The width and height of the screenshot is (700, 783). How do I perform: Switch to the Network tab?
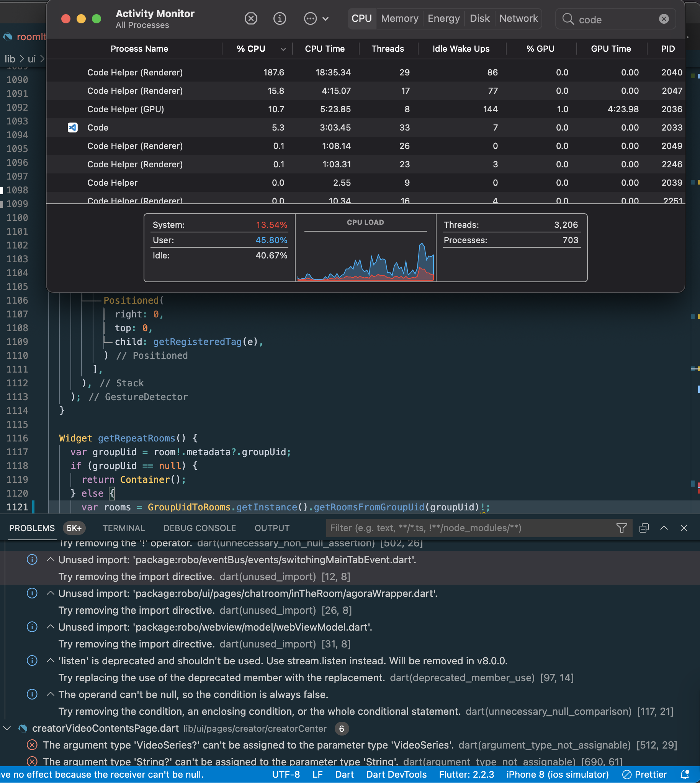pyautogui.click(x=518, y=18)
